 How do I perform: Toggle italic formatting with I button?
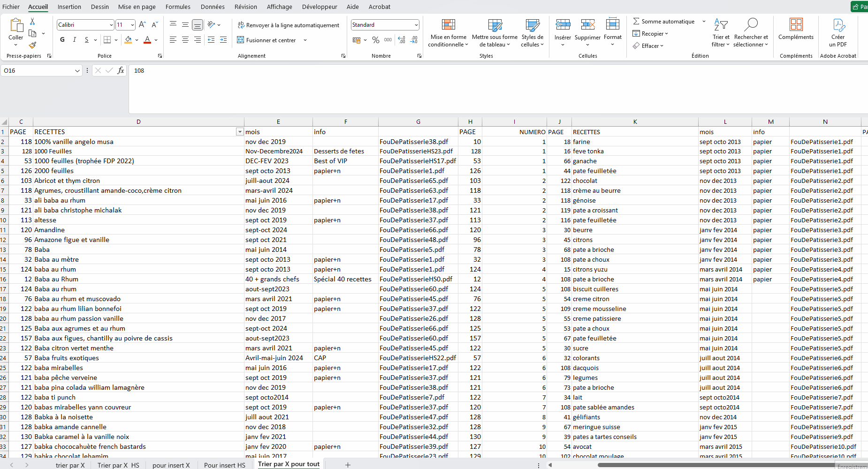point(74,40)
